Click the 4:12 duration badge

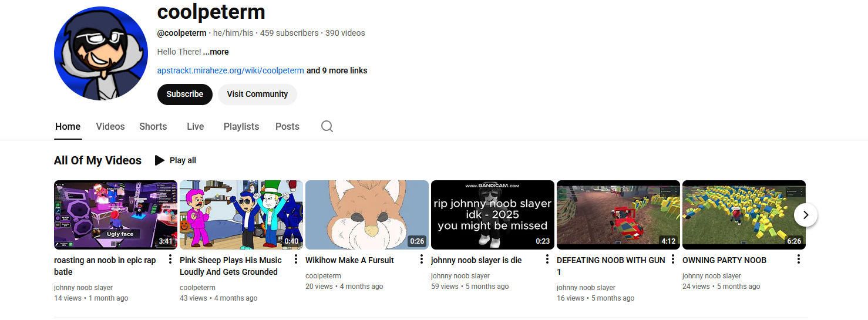[x=668, y=241]
